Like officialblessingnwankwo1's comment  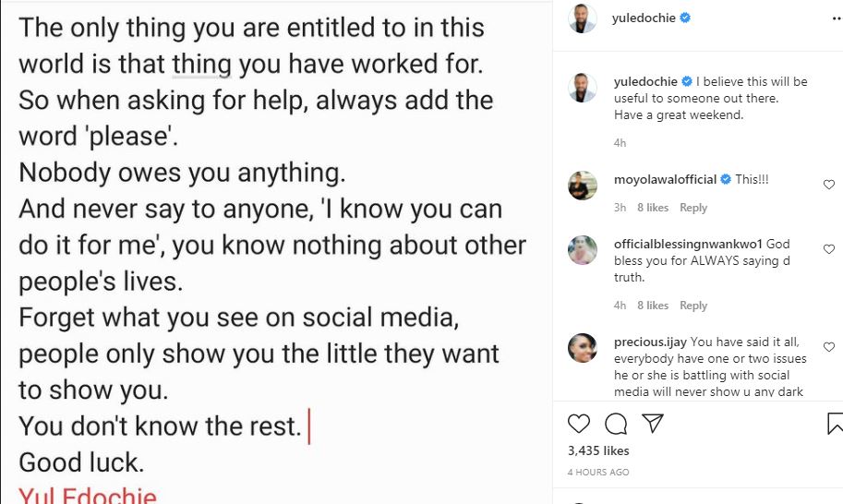coord(828,250)
